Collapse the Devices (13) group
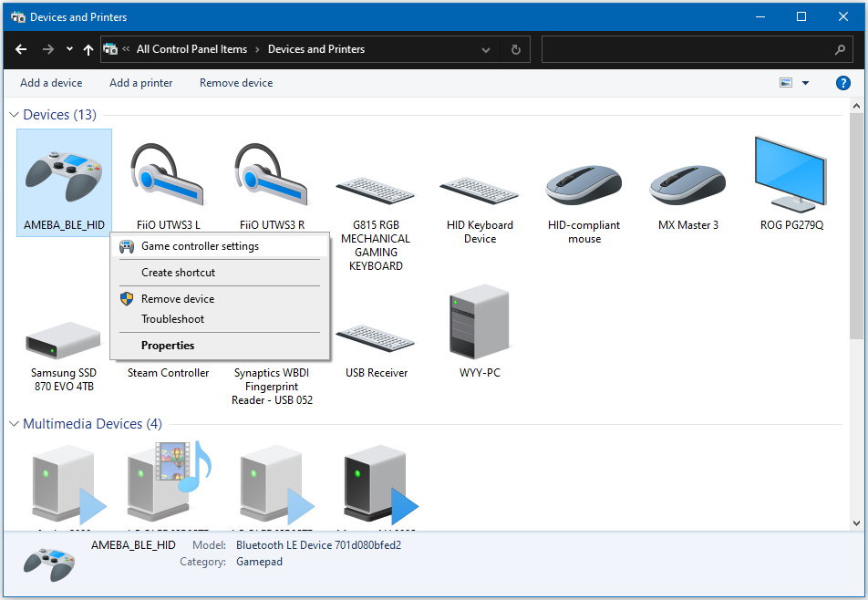Image resolution: width=868 pixels, height=600 pixels. pyautogui.click(x=15, y=115)
